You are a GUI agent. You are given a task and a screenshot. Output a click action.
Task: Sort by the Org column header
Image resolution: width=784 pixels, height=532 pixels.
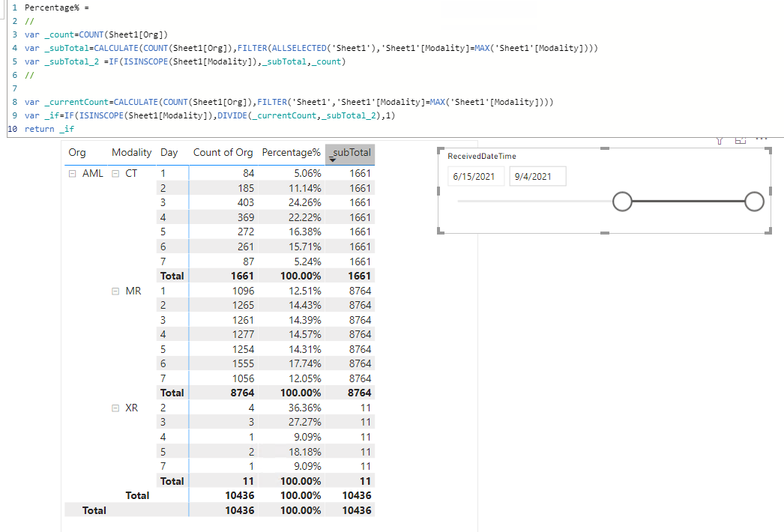coord(77,153)
